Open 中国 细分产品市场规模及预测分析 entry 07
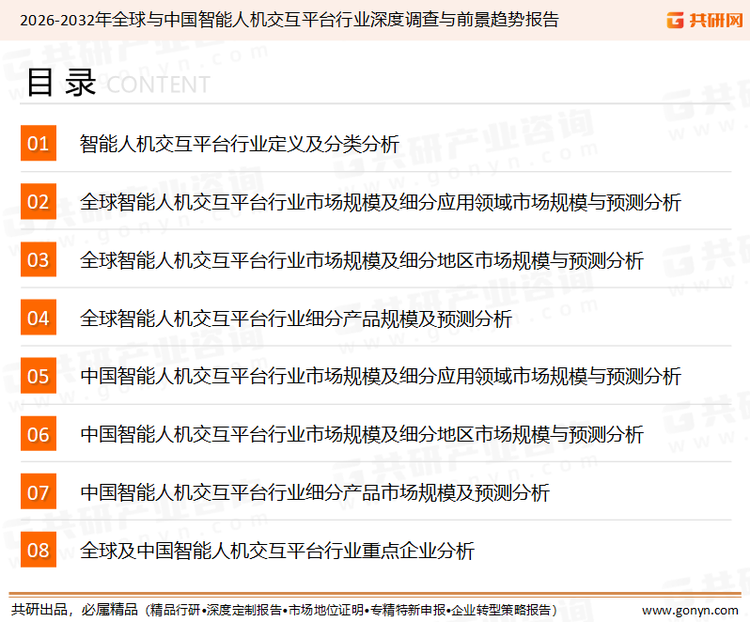 coord(315,492)
